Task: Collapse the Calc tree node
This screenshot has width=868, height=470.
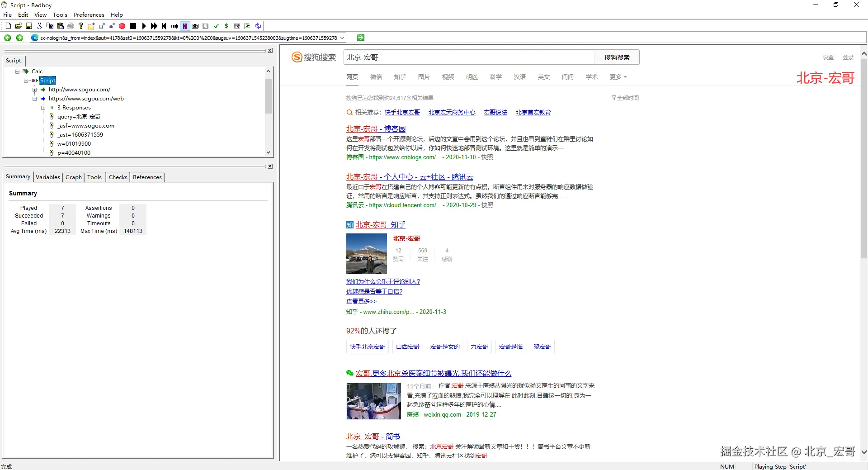Action: tap(17, 71)
